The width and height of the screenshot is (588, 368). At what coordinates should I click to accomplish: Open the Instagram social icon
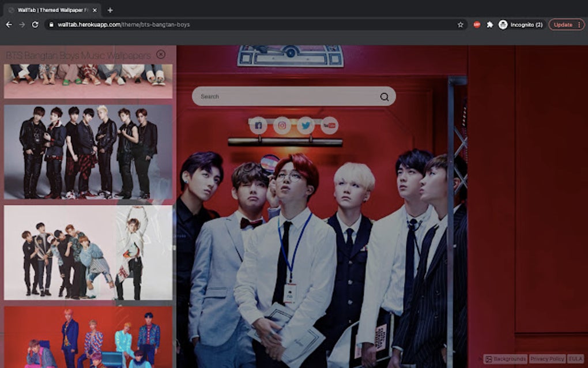282,126
